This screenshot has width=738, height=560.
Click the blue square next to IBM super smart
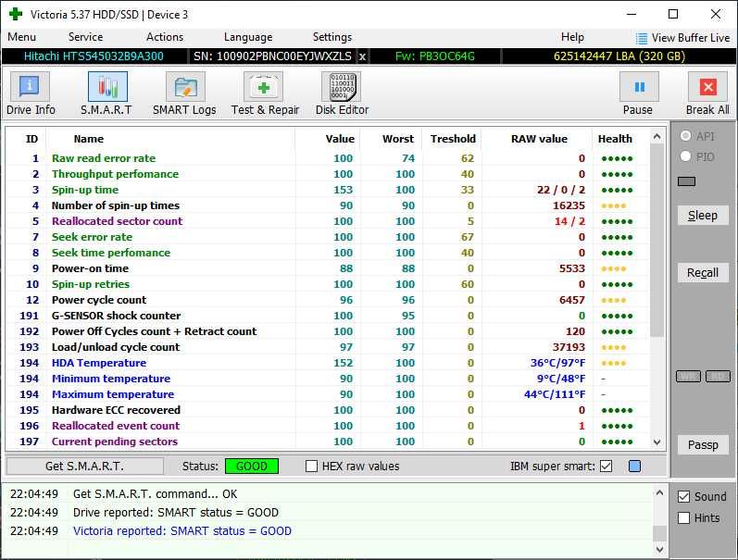[x=634, y=467]
